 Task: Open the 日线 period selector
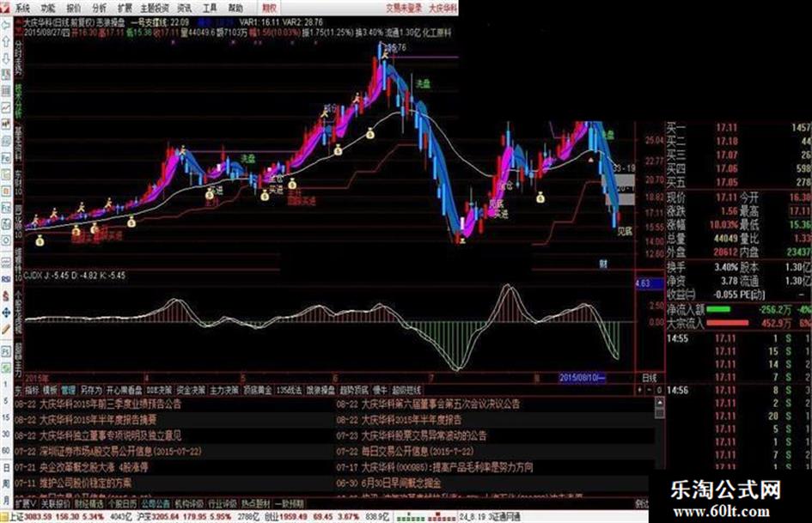coord(650,378)
